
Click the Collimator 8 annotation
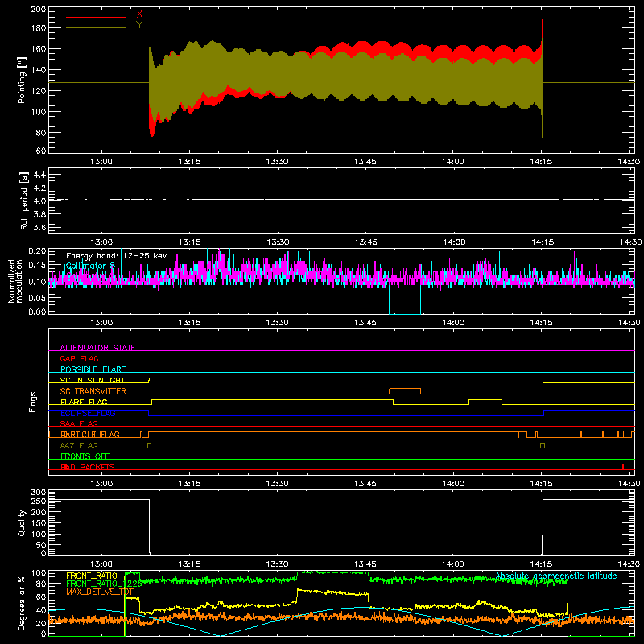[x=90, y=266]
